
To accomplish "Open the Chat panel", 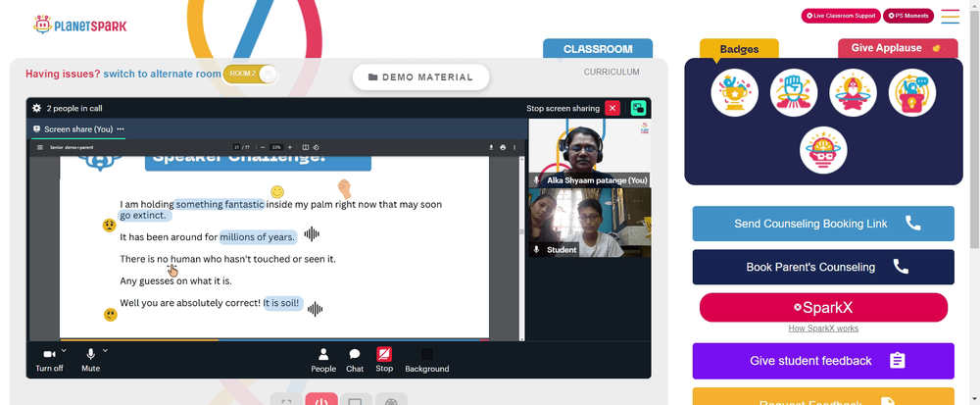I will (x=355, y=361).
